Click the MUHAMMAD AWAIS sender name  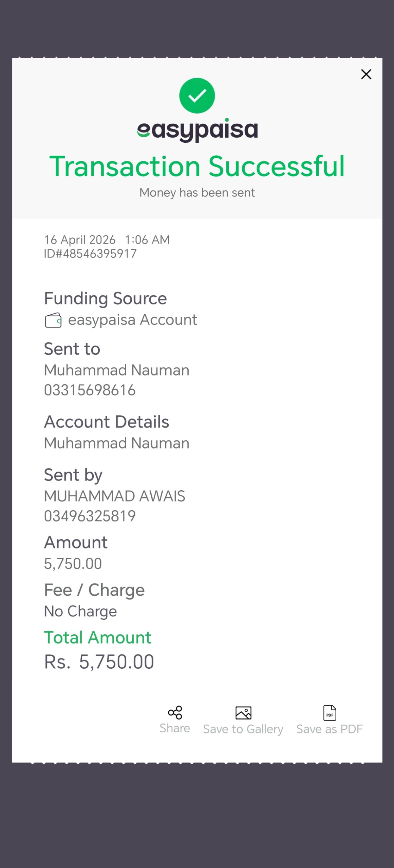(x=115, y=496)
